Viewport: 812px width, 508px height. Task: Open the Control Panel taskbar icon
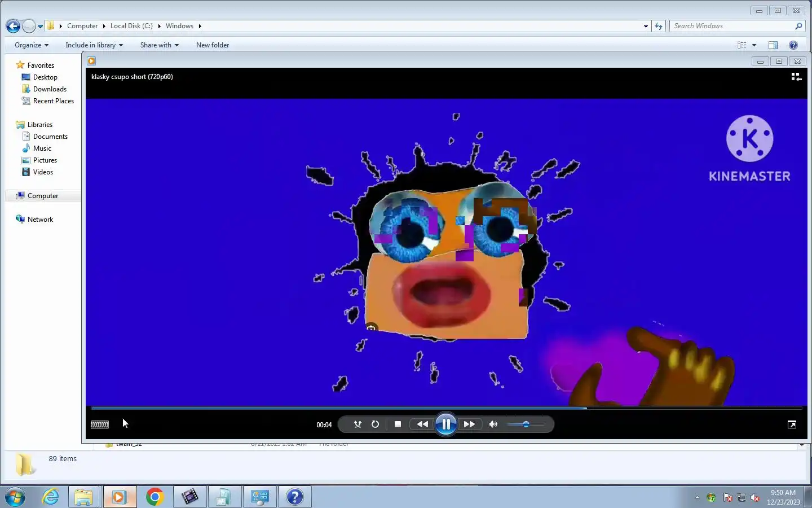click(x=259, y=497)
